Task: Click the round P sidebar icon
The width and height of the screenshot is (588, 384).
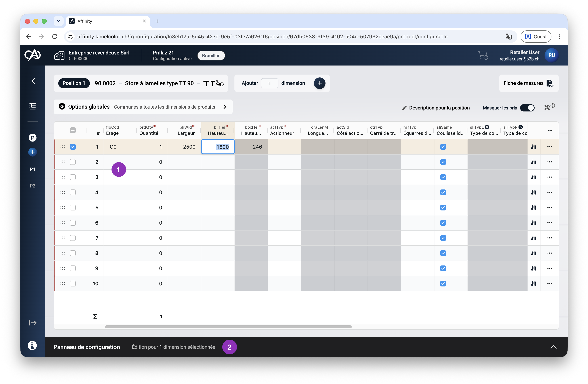Action: pos(33,138)
